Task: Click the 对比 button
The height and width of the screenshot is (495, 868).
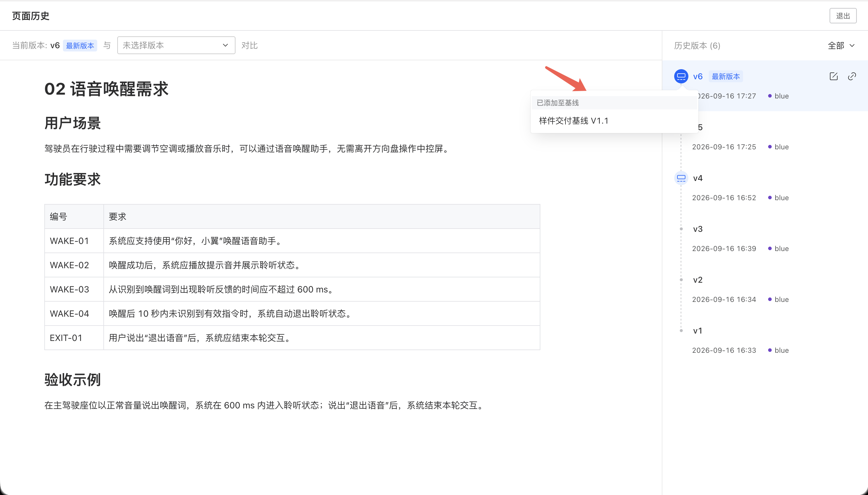Action: tap(249, 46)
